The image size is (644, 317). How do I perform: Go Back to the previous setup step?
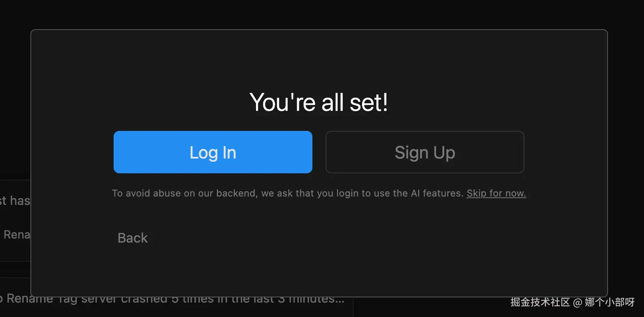click(x=132, y=238)
